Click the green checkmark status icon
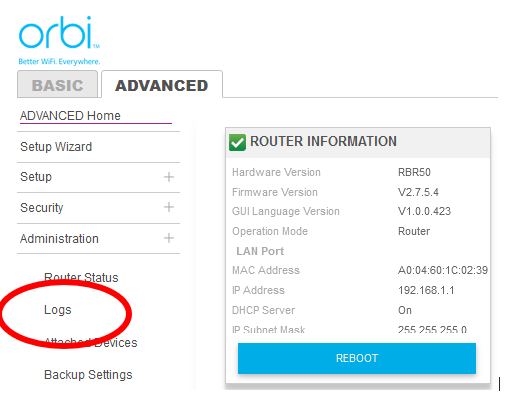513x401 pixels. [x=237, y=143]
